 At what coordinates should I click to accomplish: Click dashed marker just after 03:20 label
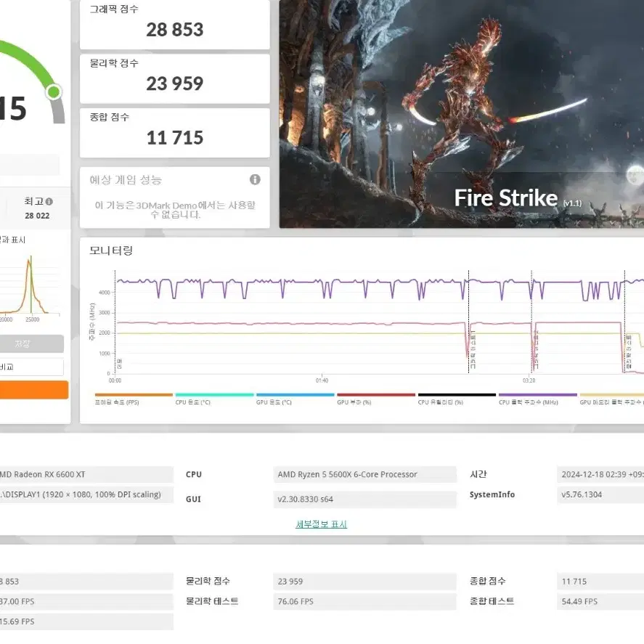point(531,322)
